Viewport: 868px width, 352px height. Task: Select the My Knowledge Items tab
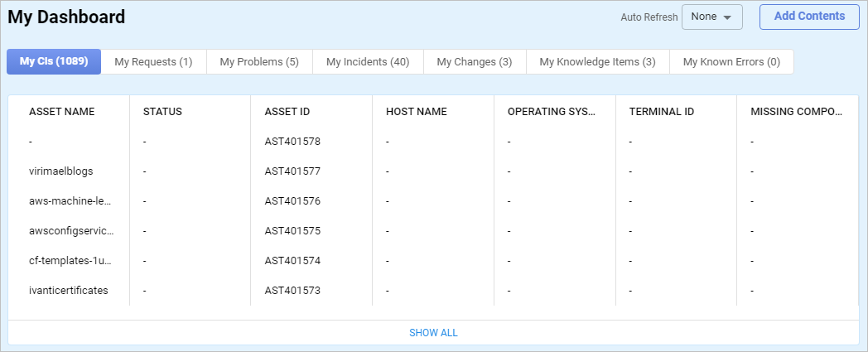pos(597,61)
